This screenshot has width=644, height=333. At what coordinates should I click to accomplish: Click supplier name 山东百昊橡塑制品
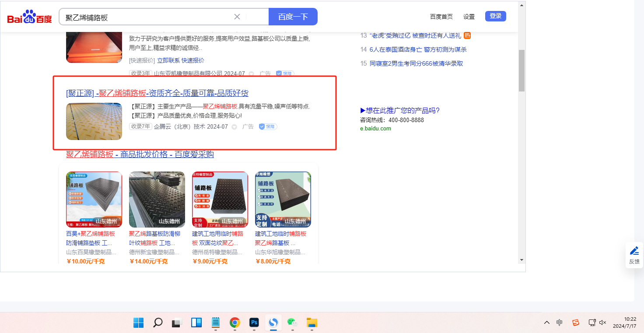click(91, 252)
